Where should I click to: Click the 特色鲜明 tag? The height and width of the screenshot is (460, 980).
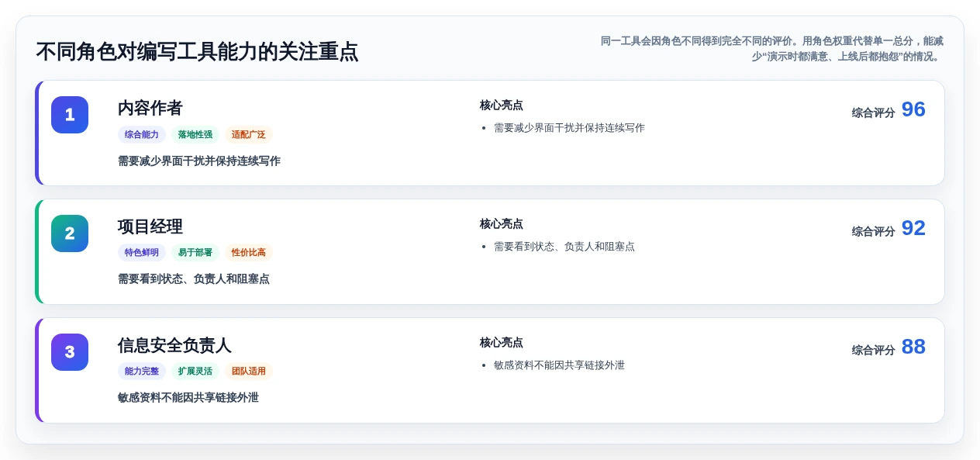(x=142, y=252)
